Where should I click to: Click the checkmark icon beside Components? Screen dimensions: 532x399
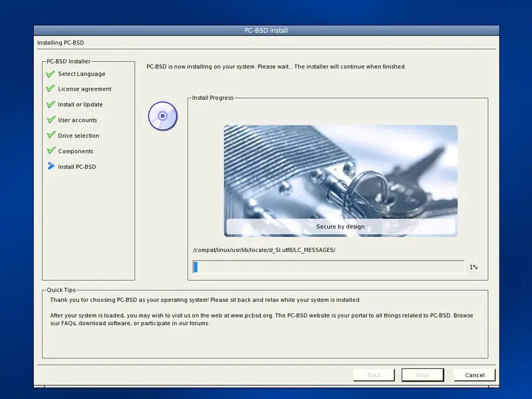pos(51,151)
